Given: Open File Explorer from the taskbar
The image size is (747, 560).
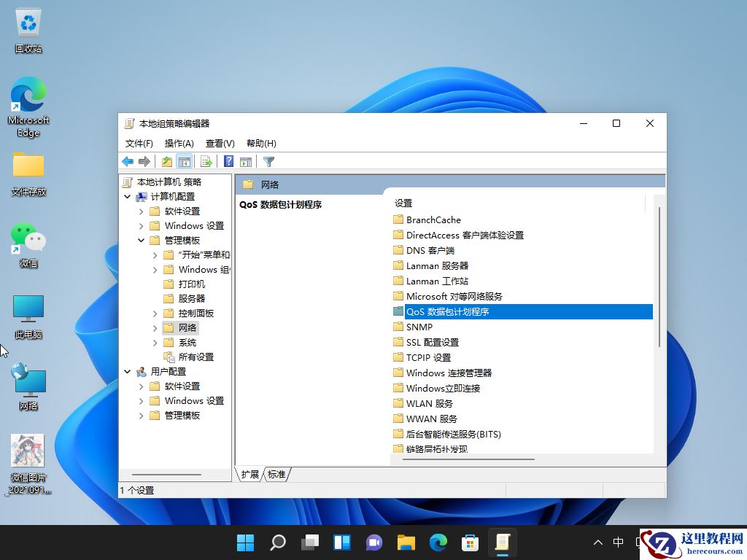Looking at the screenshot, I should (406, 542).
